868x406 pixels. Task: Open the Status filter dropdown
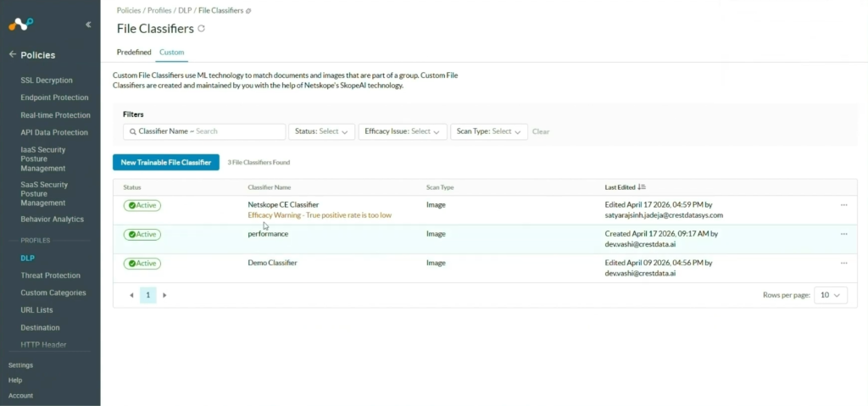coord(321,132)
